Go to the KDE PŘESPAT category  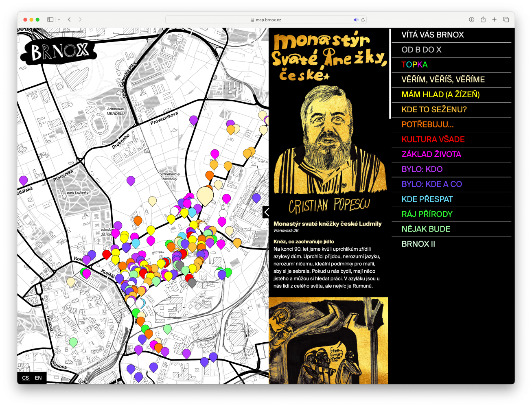pos(427,199)
